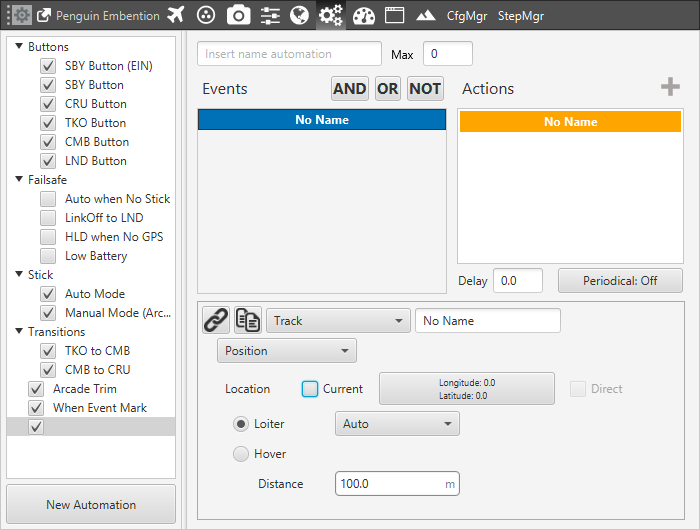The image size is (700, 530).
Task: Check the Current location checkbox
Action: click(310, 389)
